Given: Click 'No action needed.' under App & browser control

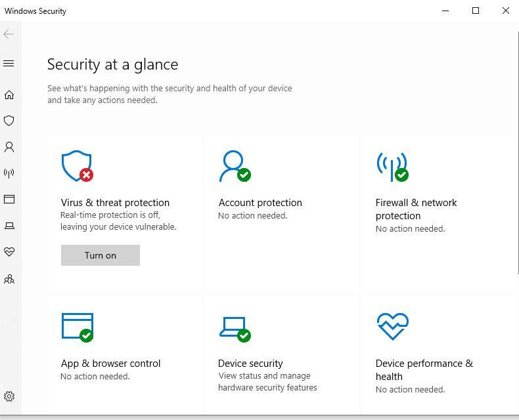Looking at the screenshot, I should [95, 376].
